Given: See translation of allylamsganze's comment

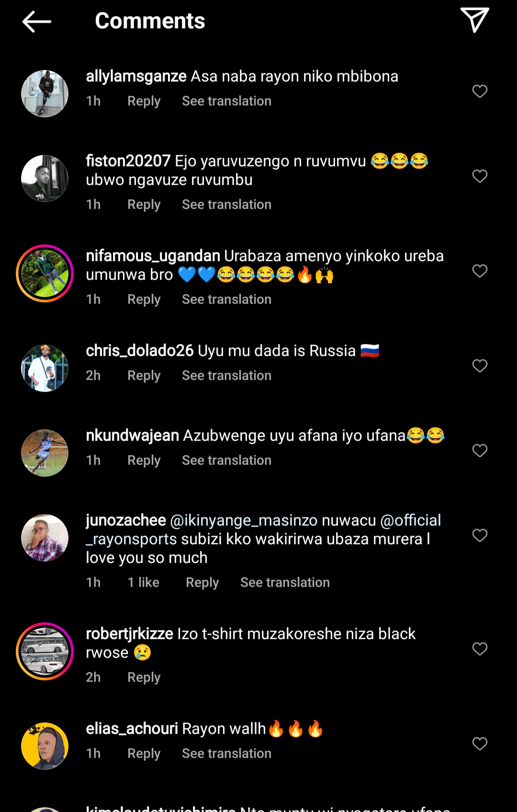Looking at the screenshot, I should (x=226, y=101).
